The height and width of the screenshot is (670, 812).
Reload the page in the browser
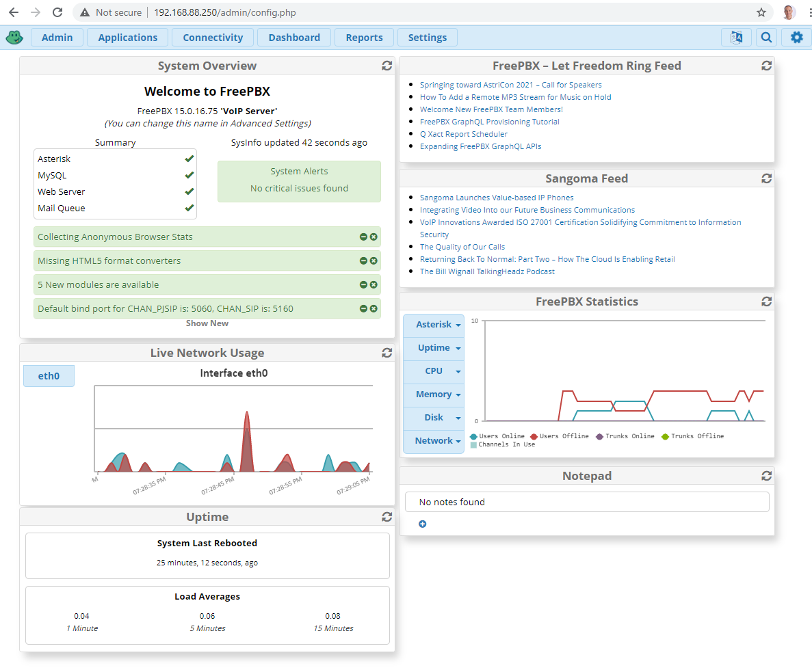pyautogui.click(x=57, y=12)
